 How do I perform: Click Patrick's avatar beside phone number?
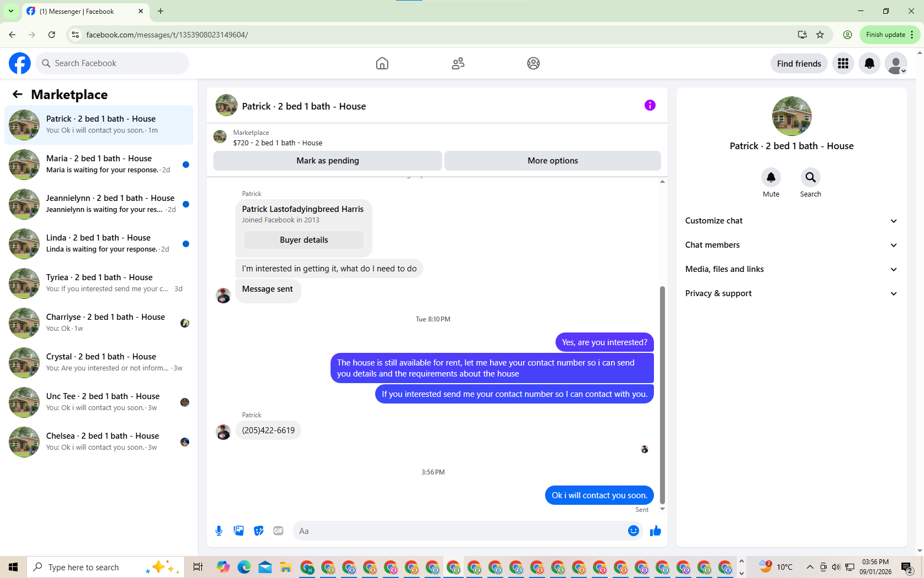(x=223, y=432)
